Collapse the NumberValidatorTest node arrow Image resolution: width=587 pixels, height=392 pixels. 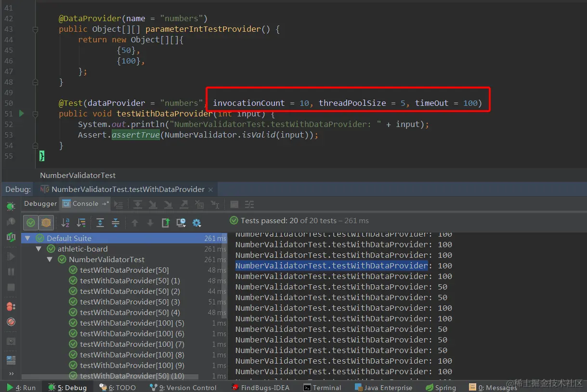pos(50,259)
